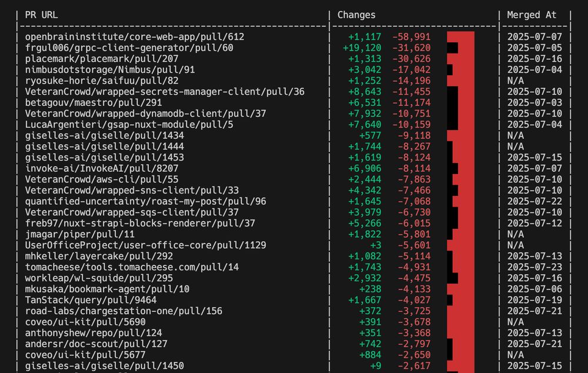Select coveo/ui-kit/pull/5690 URL
This screenshot has width=588, height=373.
click(85, 322)
